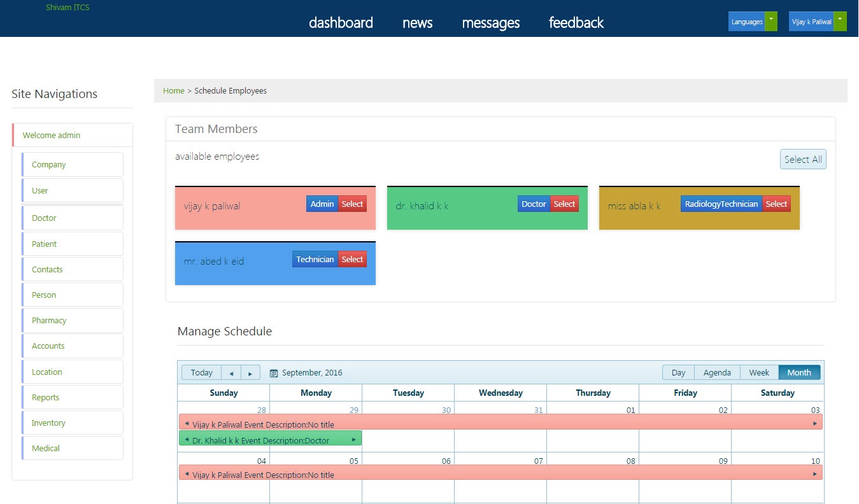Open User in site navigation

pos(73,190)
